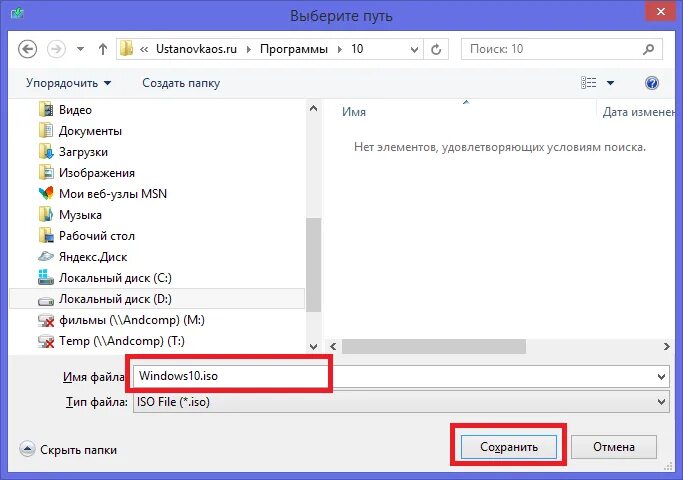Click the Отмена button
This screenshot has width=683, height=480.
click(614, 447)
